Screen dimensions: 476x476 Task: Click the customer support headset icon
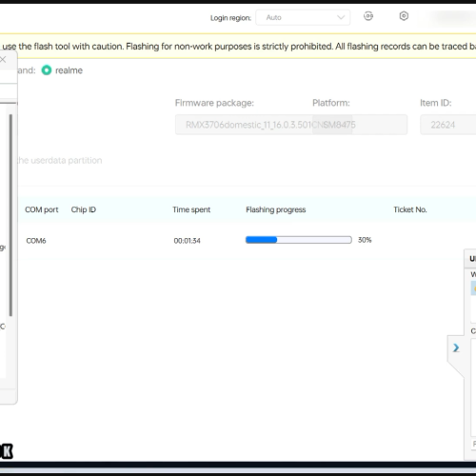(368, 16)
